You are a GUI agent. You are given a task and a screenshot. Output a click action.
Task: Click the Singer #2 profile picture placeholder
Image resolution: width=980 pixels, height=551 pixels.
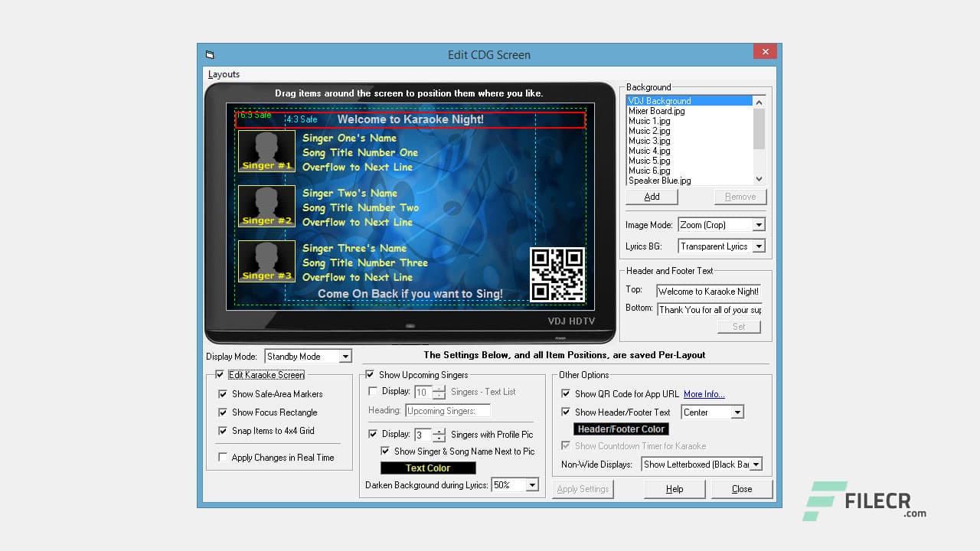[266, 205]
